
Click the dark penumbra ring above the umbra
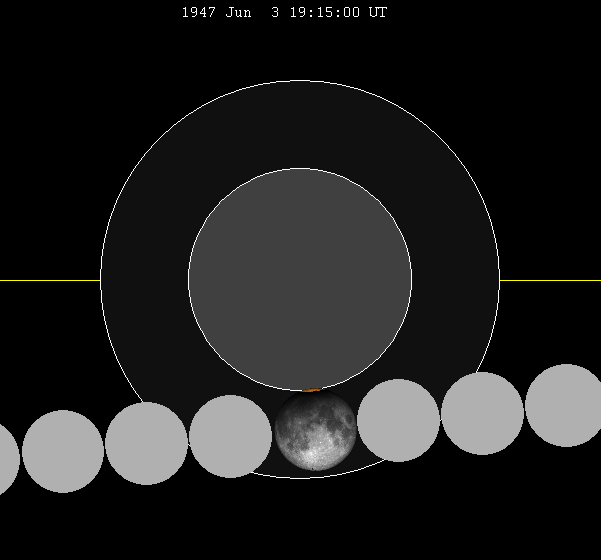300,125
